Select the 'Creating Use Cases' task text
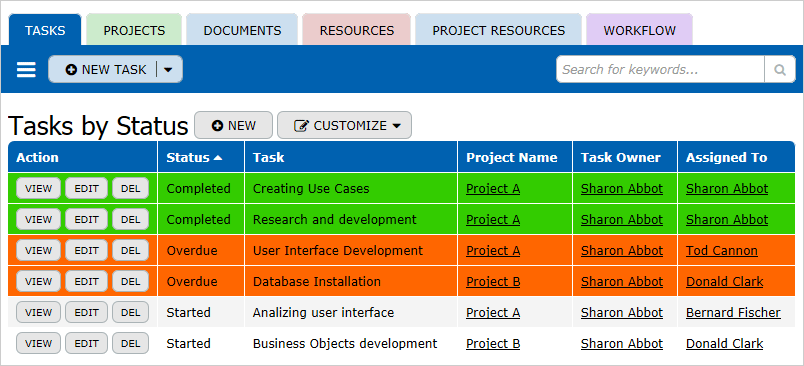The height and width of the screenshot is (366, 804). (x=311, y=189)
